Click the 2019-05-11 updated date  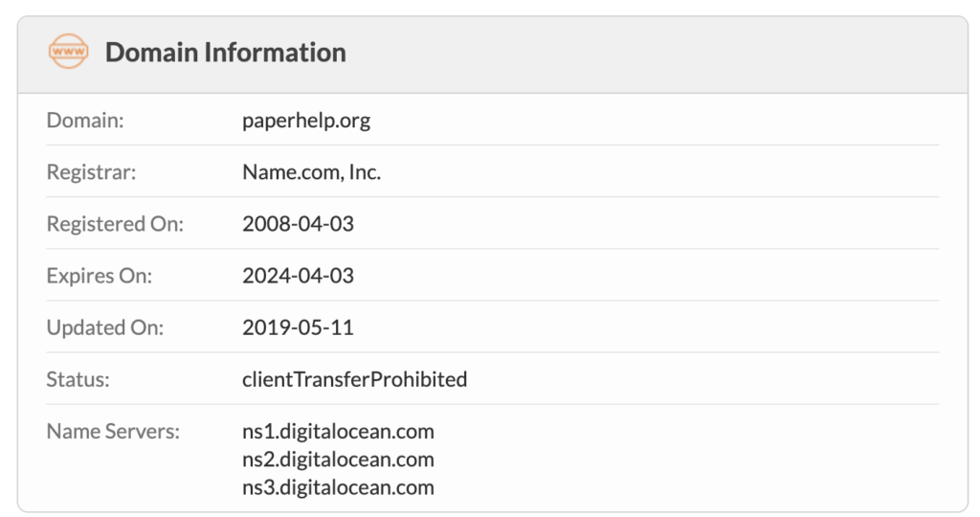[299, 327]
